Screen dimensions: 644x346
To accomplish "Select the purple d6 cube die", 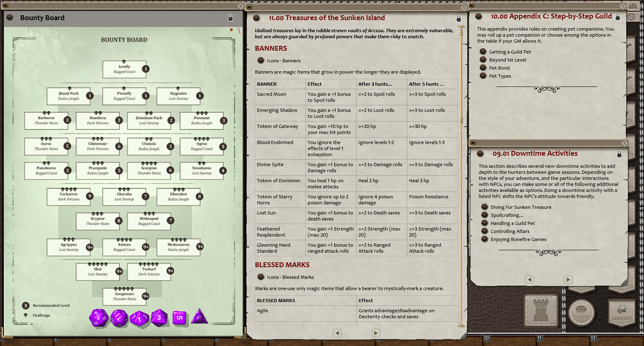I will [179, 317].
